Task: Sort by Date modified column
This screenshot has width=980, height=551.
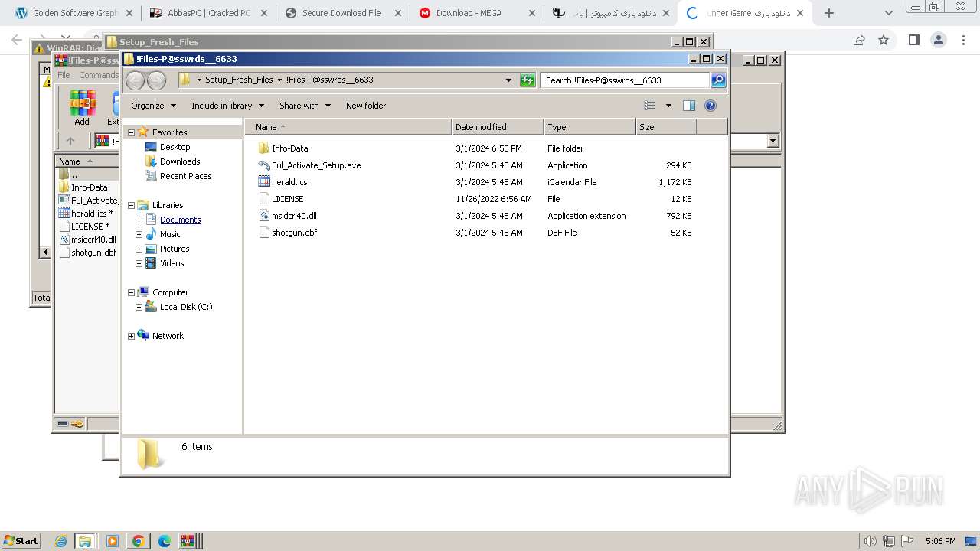Action: pyautogui.click(x=498, y=127)
